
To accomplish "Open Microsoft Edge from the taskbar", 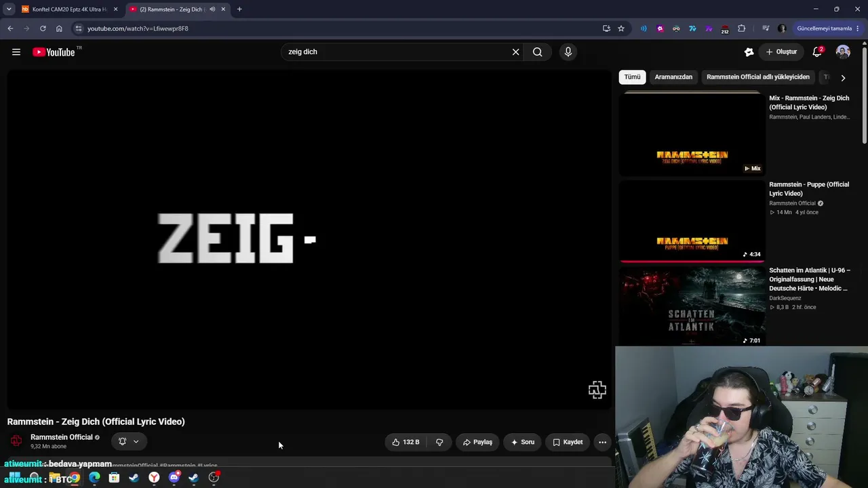I will tap(94, 478).
